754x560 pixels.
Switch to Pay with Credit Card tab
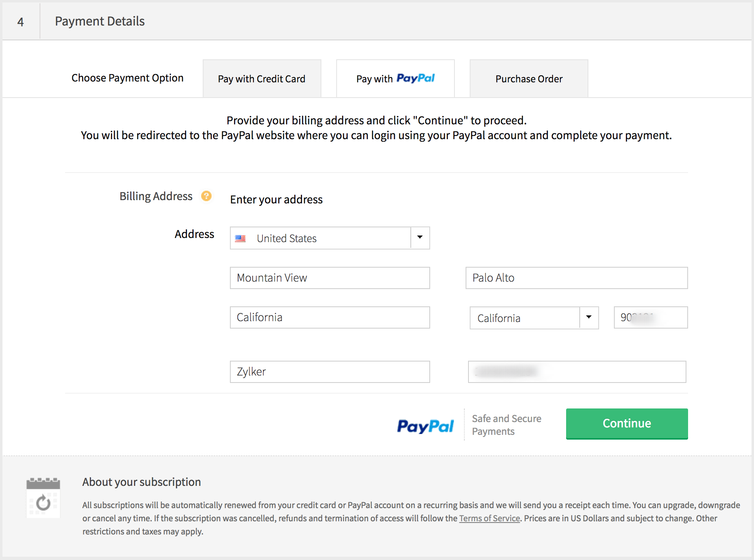(x=262, y=79)
